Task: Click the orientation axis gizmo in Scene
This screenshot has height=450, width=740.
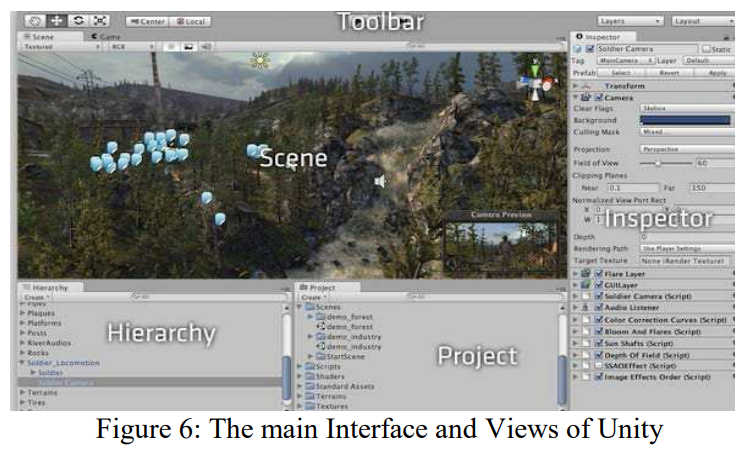Action: [535, 80]
